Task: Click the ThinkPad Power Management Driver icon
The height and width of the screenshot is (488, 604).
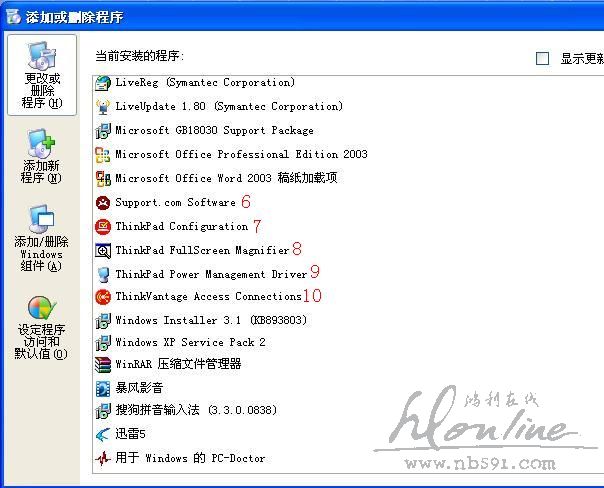Action: [103, 275]
